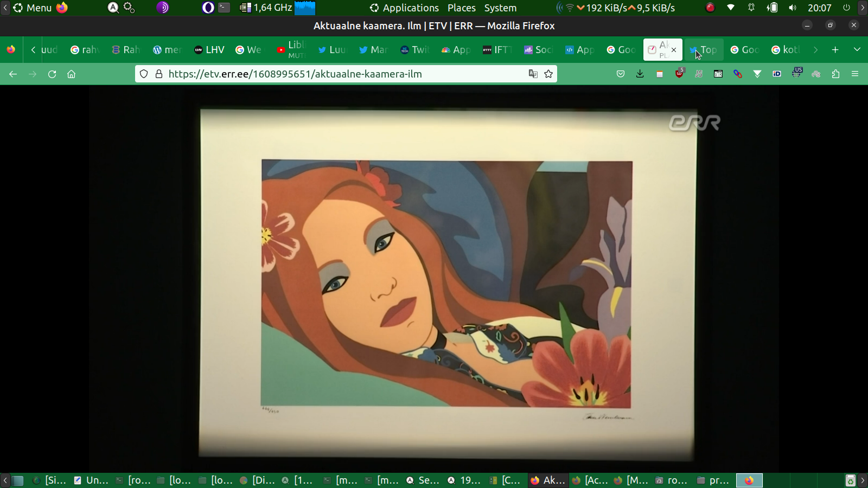The height and width of the screenshot is (488, 868).
Task: Open the Places menu
Action: tap(462, 8)
